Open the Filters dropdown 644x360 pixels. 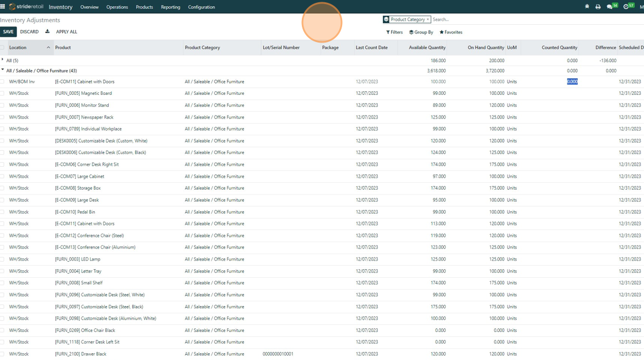point(394,32)
